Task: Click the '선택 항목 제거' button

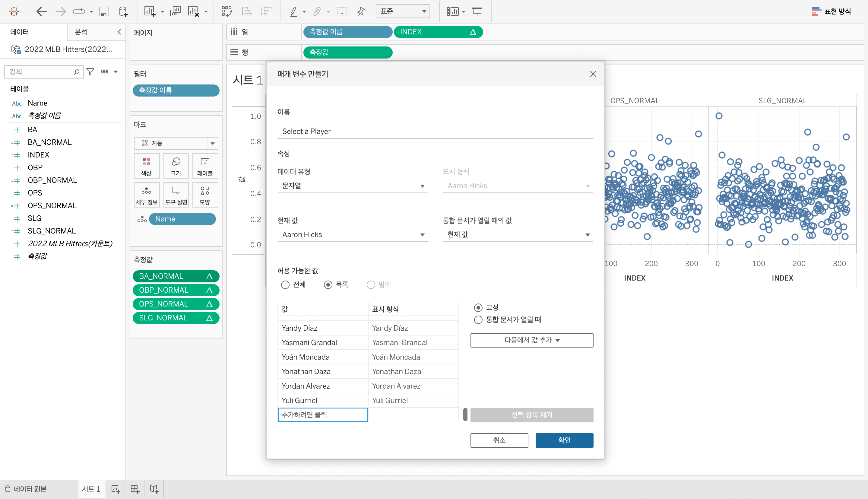Action: (x=532, y=415)
